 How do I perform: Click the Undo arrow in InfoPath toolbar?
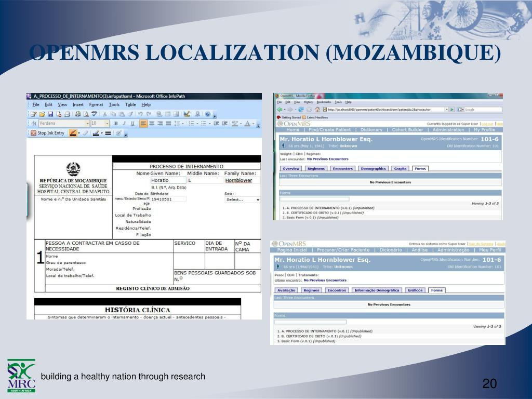[140, 114]
